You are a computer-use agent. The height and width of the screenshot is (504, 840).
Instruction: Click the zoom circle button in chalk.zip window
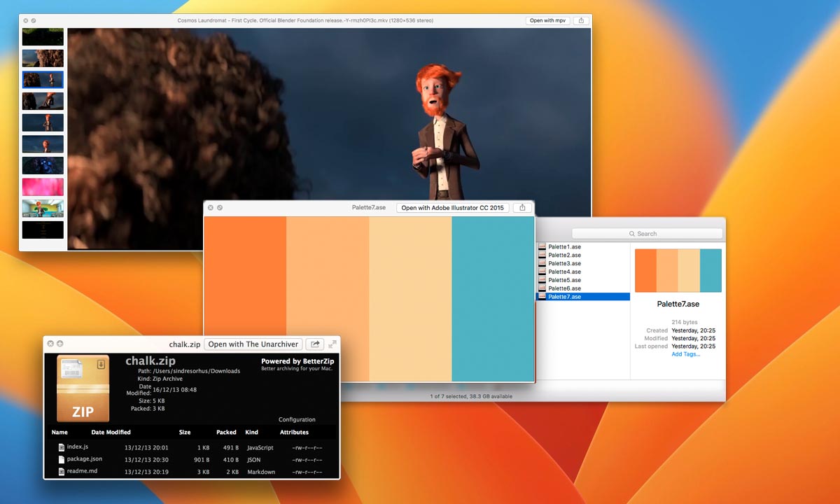point(59,344)
